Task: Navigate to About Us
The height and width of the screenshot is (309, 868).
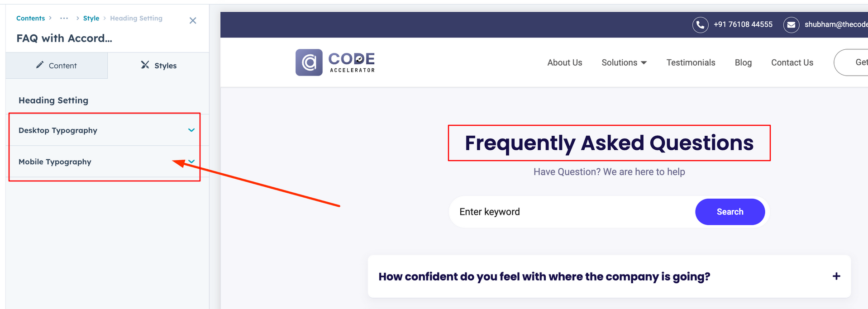Action: click(x=564, y=62)
